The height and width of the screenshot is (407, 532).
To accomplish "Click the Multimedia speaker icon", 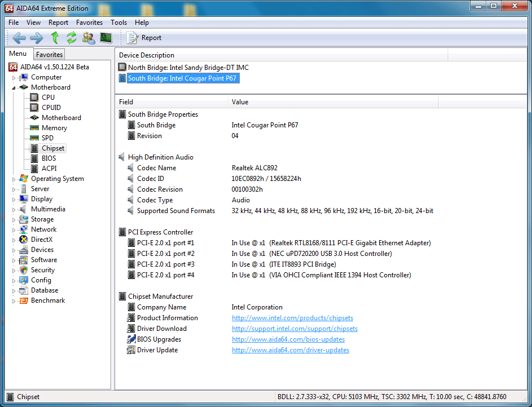I will tap(23, 209).
